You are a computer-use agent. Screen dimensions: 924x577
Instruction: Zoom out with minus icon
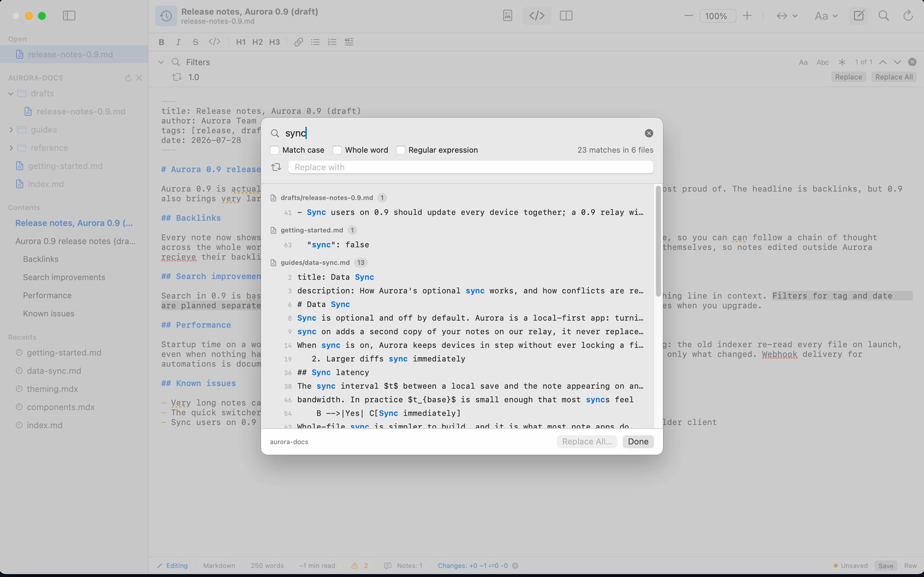tap(688, 16)
